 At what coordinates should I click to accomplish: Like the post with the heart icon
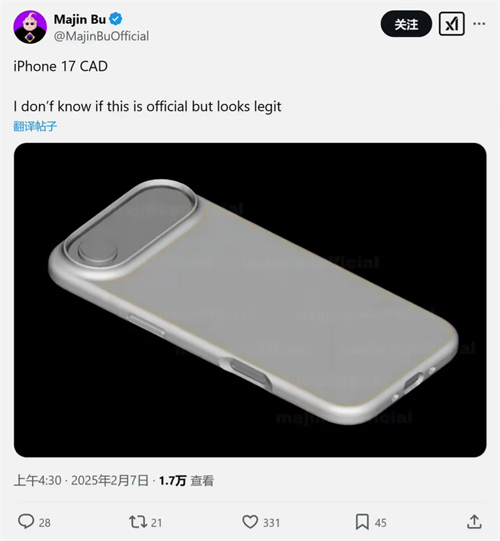point(250,522)
